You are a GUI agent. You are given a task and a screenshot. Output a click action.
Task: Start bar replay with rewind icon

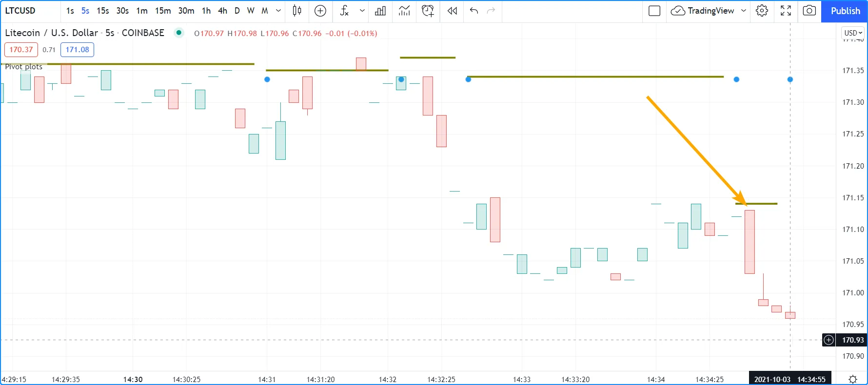[x=452, y=11]
